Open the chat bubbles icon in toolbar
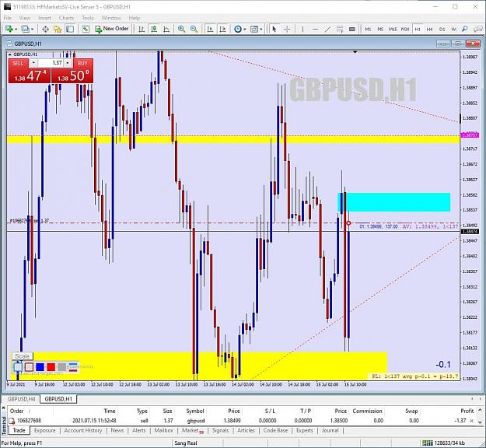The height and width of the screenshot is (448, 486). 478,29
